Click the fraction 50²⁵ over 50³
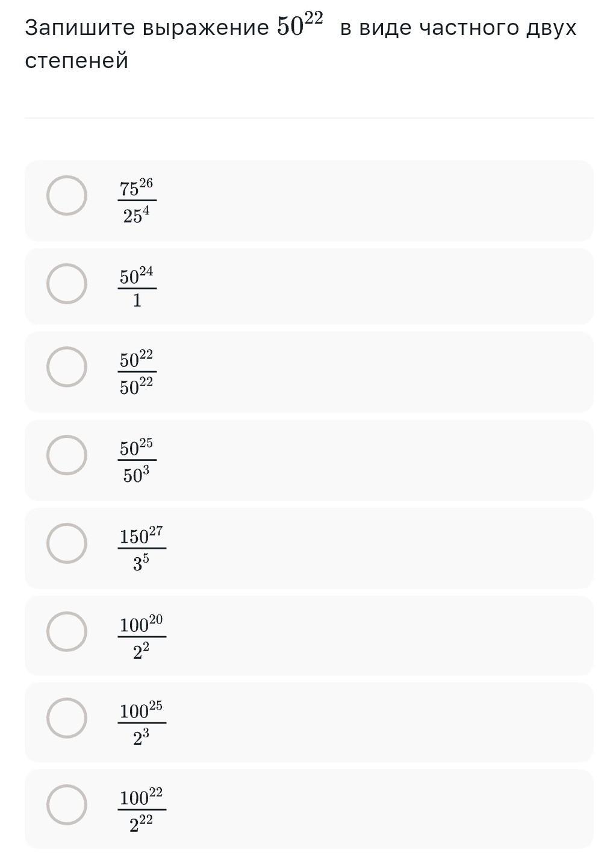The image size is (616, 859). [x=137, y=460]
